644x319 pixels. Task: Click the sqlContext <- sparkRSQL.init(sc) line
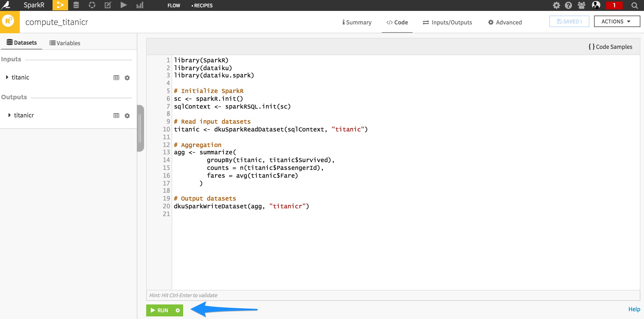(232, 107)
